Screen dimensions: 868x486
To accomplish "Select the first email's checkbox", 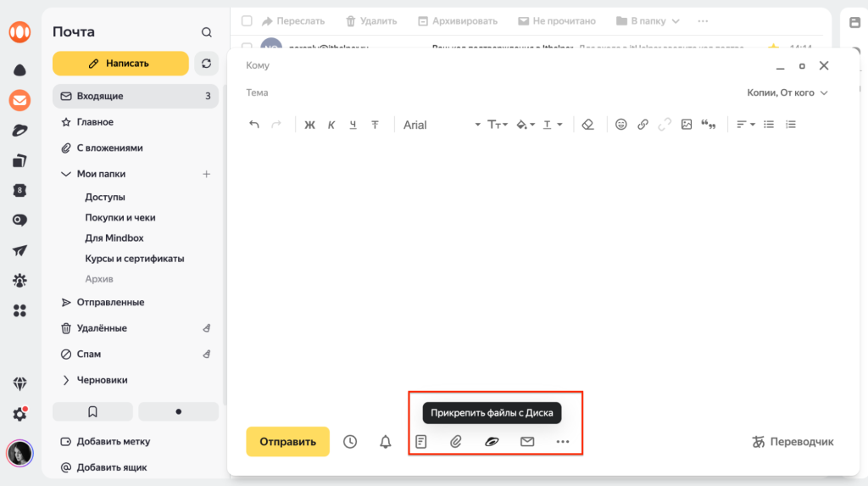I will 247,47.
